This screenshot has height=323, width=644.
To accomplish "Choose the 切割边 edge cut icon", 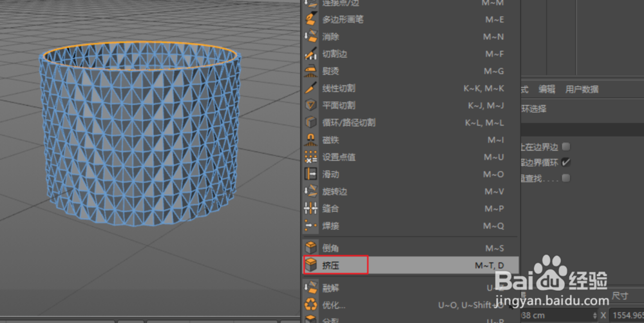I will 310,54.
